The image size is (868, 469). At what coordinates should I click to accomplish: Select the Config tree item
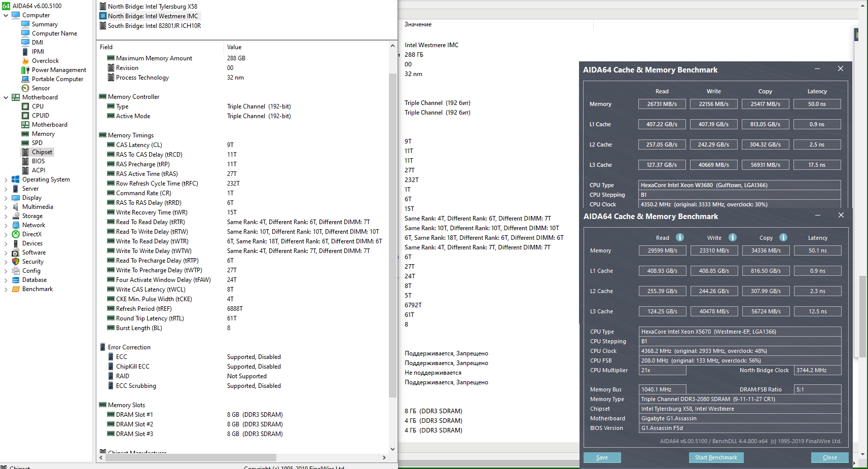(31, 271)
